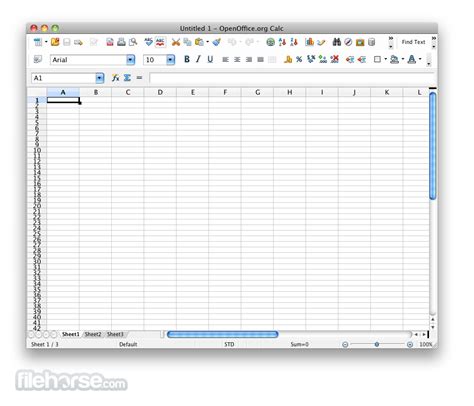Click the Document as E-mail icon
The image size is (474, 406).
coord(78,42)
